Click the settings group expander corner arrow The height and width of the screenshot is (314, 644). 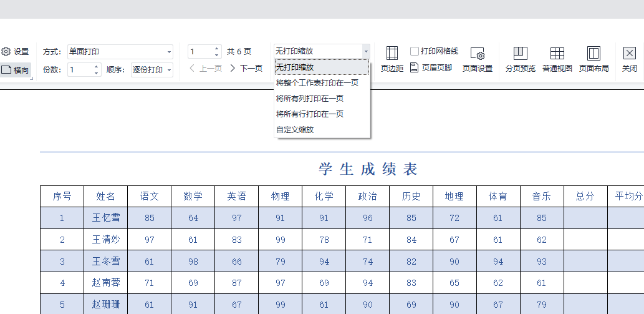(32, 78)
